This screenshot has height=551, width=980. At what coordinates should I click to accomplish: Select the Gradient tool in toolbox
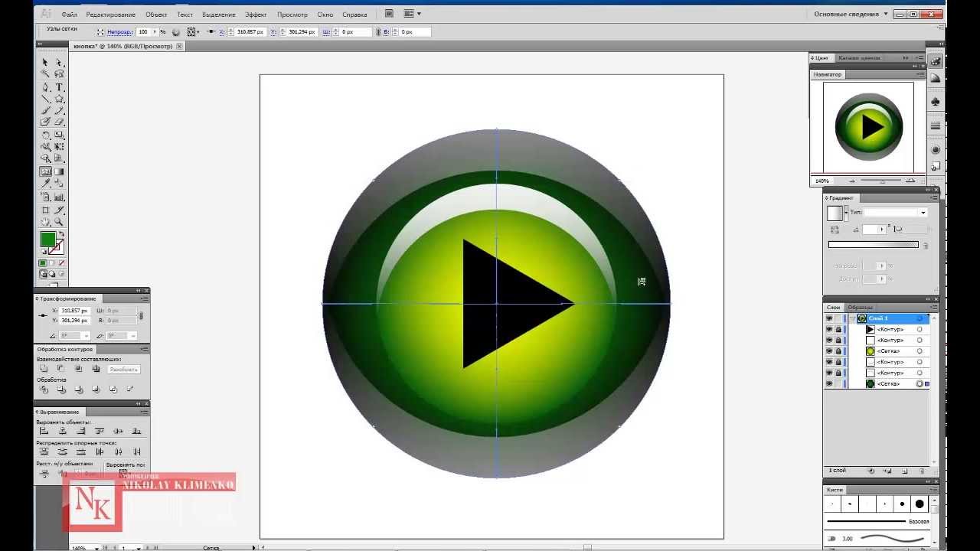tap(59, 171)
